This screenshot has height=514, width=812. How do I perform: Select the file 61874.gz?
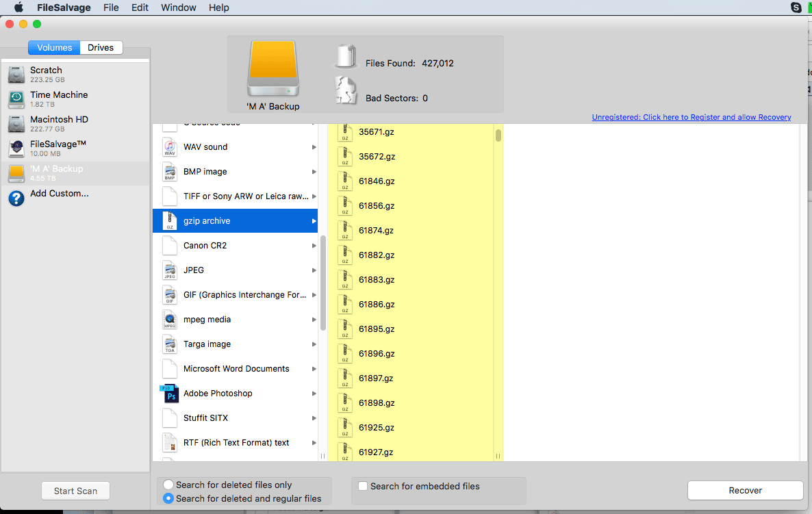click(376, 231)
